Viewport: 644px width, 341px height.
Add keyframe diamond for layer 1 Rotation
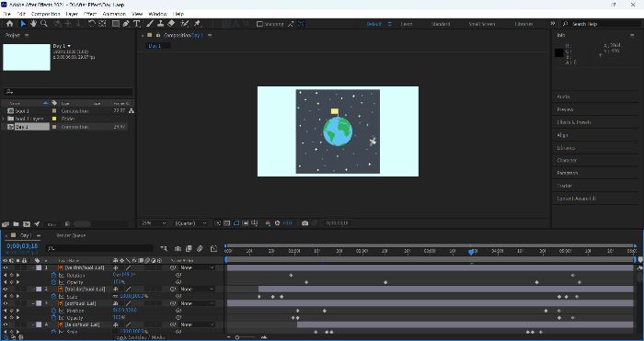[x=11, y=276]
